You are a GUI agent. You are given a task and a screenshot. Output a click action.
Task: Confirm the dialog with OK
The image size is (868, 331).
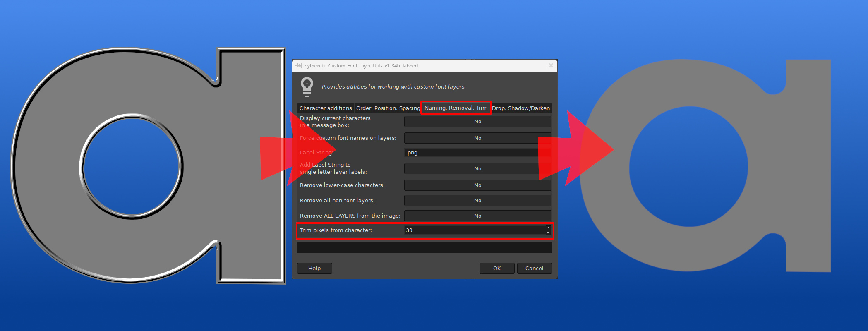point(497,268)
